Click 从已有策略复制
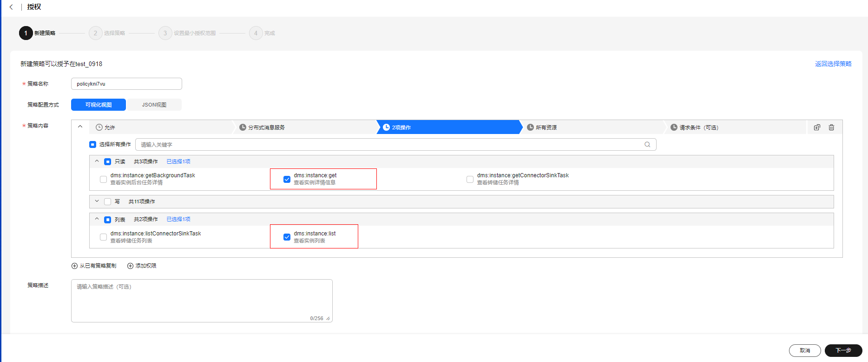 [98, 266]
